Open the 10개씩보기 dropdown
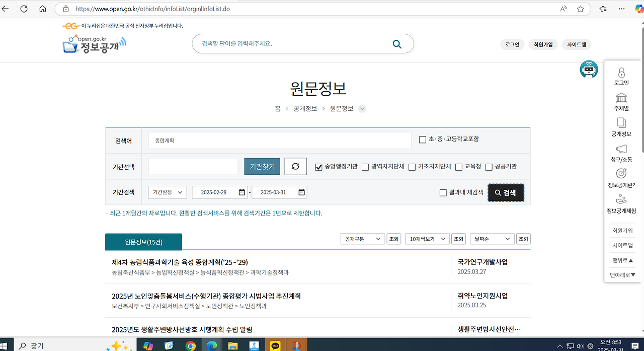Viewport: 644px width, 351px height. point(427,239)
